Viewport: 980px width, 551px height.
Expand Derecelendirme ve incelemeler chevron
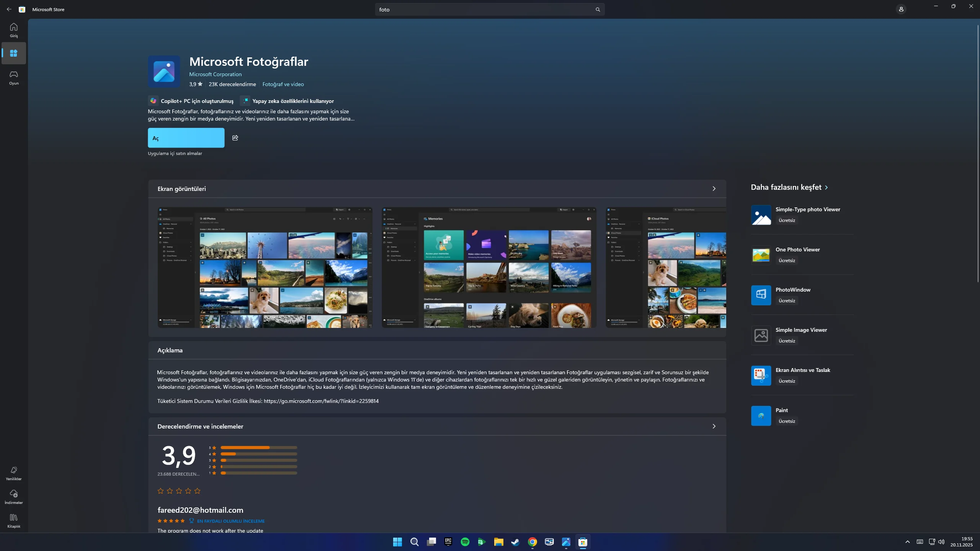coord(714,426)
